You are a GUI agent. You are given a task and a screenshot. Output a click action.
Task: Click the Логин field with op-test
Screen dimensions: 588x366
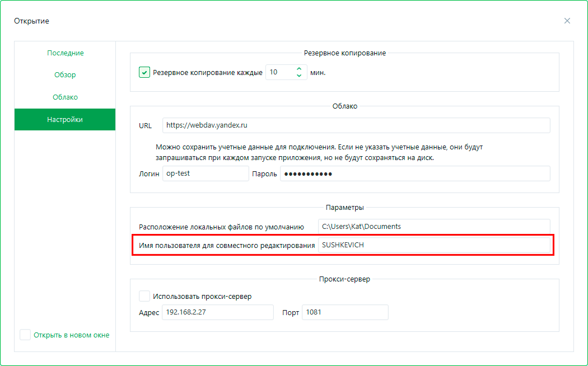point(205,173)
